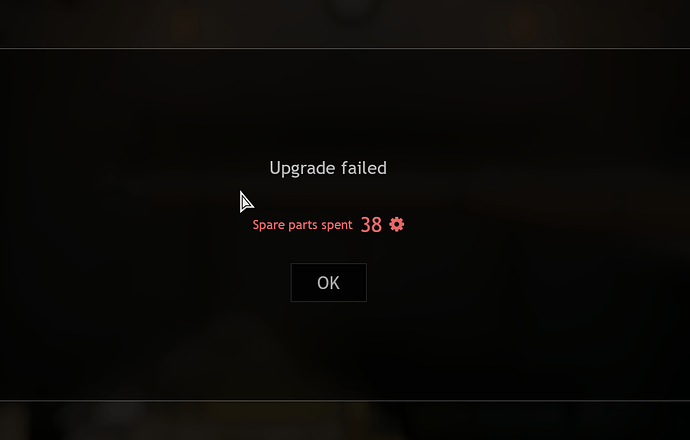Viewport: 690px width, 440px height.
Task: Click the "Spare parts spent" label
Action: pyautogui.click(x=302, y=225)
